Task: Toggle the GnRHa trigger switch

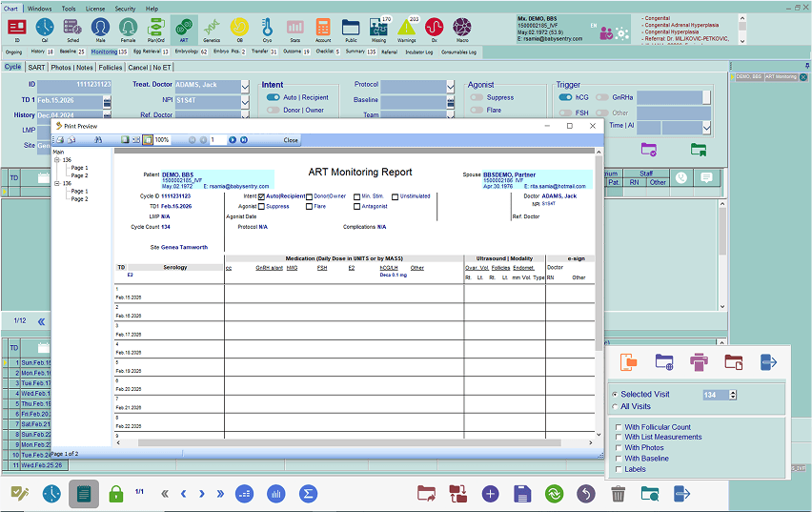Action: 601,97
